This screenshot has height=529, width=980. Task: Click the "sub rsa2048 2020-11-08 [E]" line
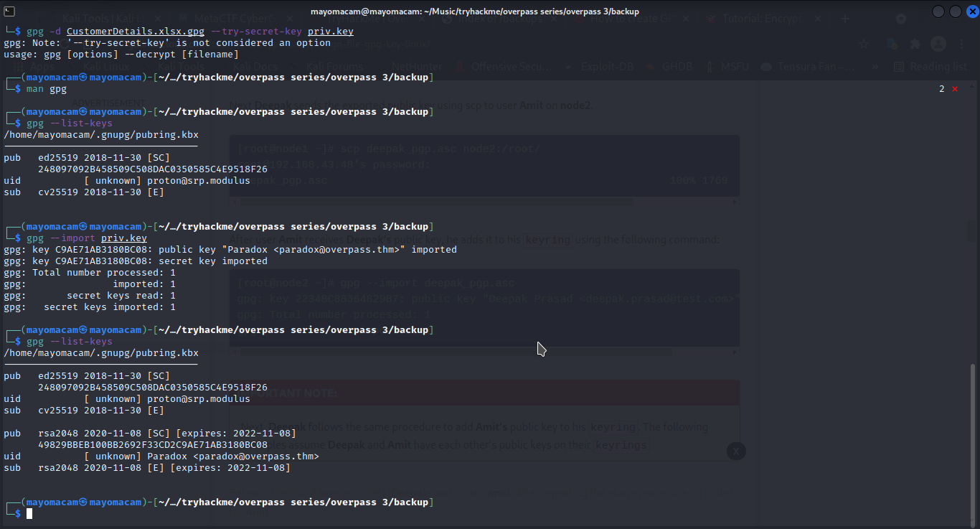click(x=147, y=468)
